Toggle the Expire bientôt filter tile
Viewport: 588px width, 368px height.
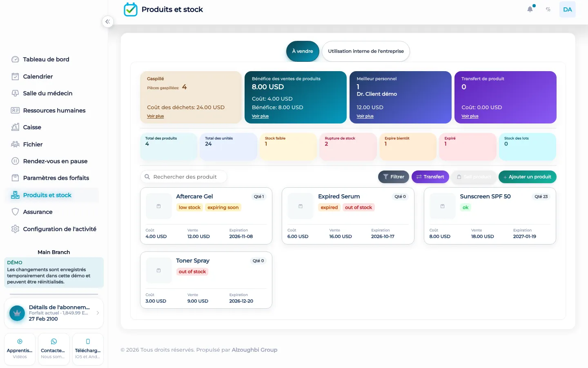408,146
